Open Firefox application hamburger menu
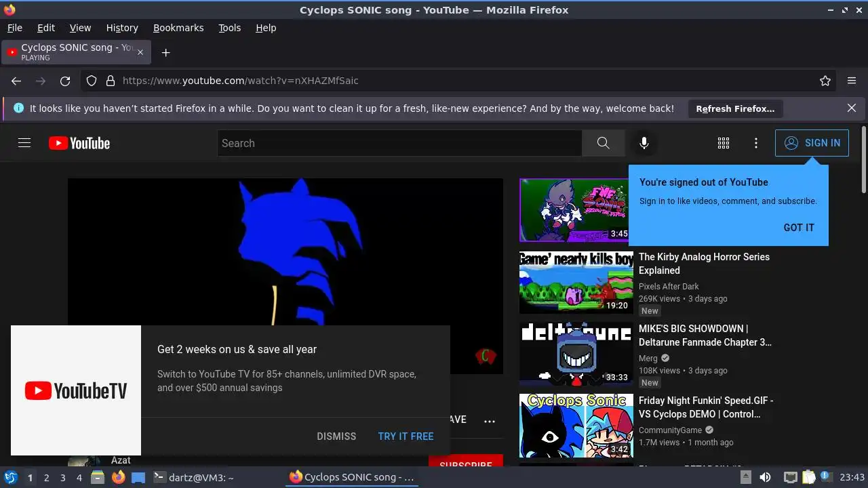Viewport: 868px width, 488px height. pyautogui.click(x=852, y=81)
